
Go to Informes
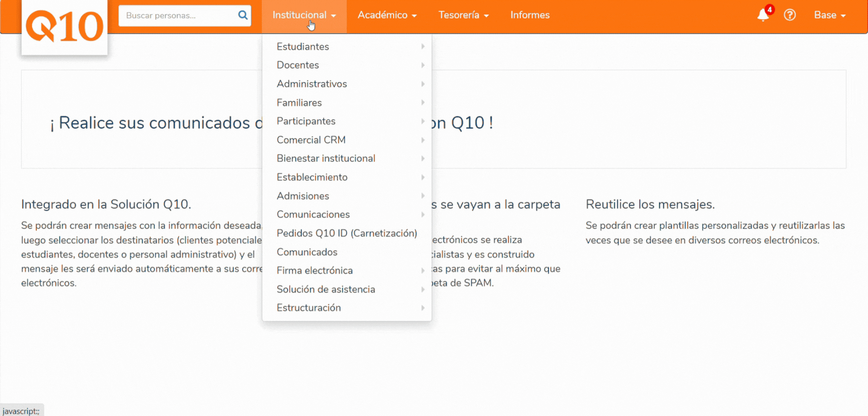point(530,15)
